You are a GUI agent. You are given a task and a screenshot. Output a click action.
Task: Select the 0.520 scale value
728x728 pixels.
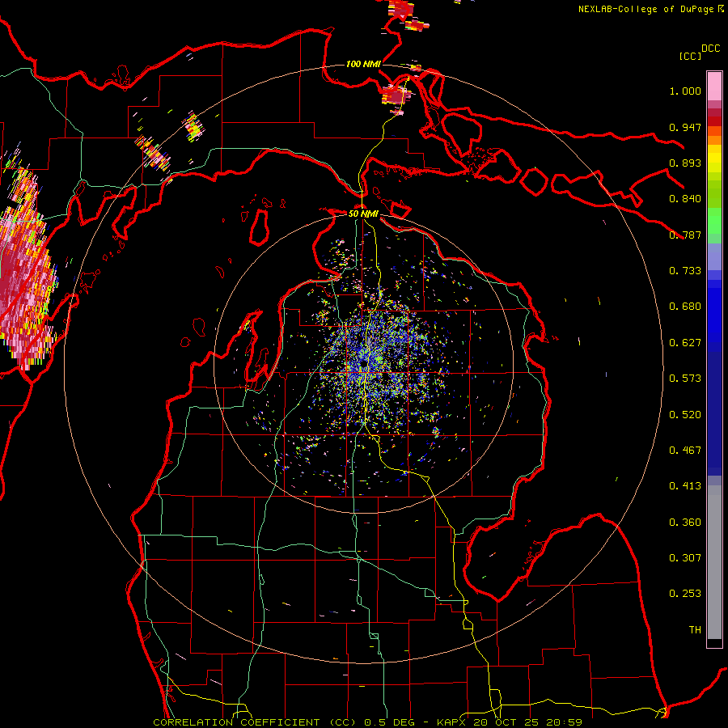(685, 415)
